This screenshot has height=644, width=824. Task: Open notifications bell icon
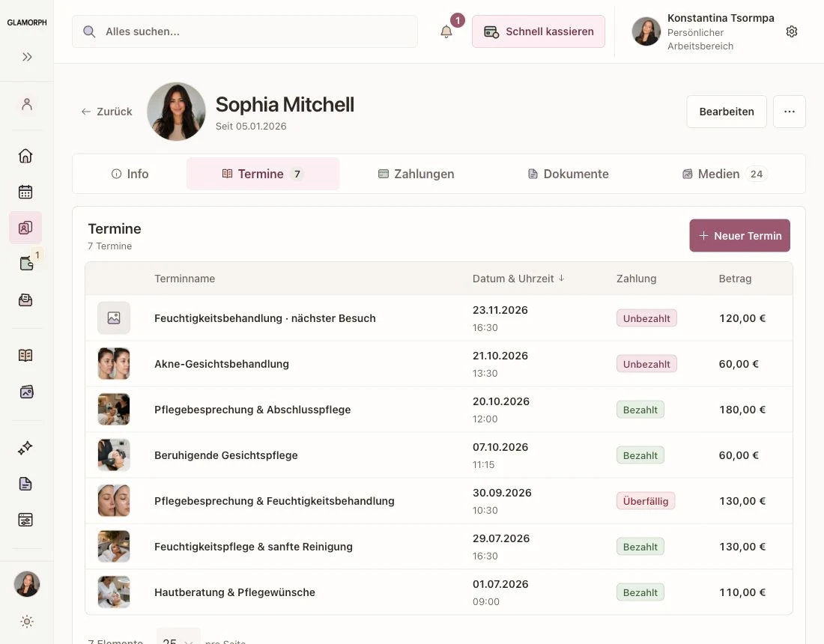tap(446, 31)
